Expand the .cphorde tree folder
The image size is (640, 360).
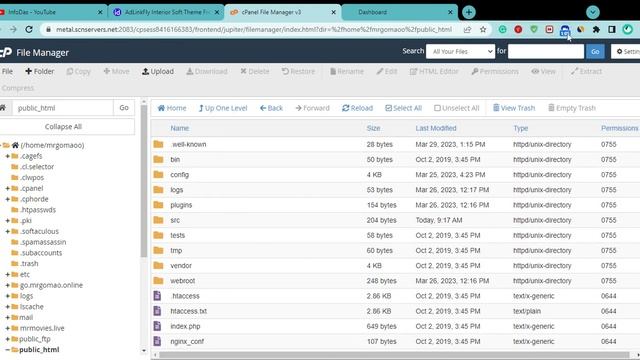click(7, 199)
